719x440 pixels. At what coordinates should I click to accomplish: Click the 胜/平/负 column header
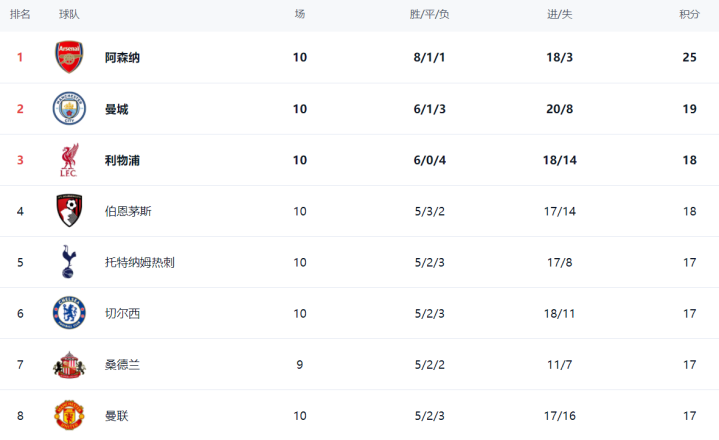tap(429, 14)
